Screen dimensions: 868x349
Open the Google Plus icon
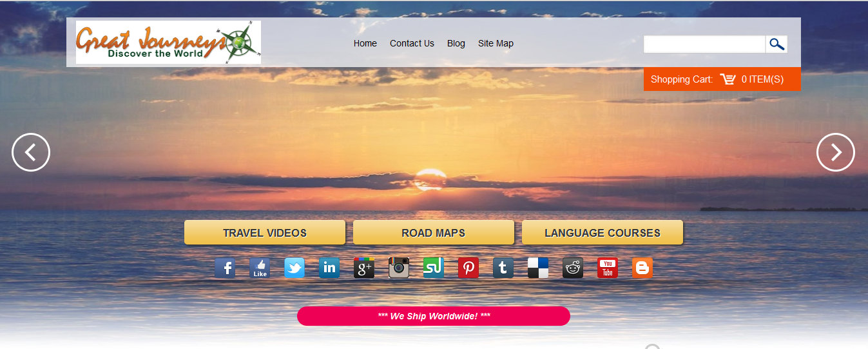[x=364, y=268]
